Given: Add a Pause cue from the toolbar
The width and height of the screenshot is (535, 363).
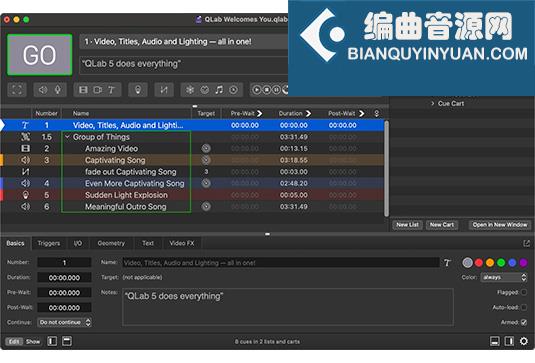Looking at the screenshot, I should click(x=276, y=90).
